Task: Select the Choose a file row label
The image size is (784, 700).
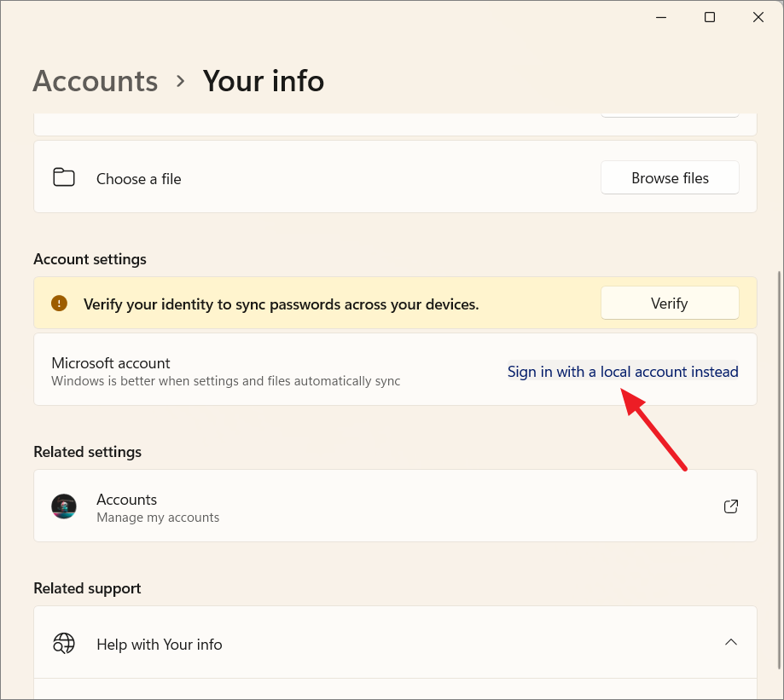Action: (x=139, y=179)
